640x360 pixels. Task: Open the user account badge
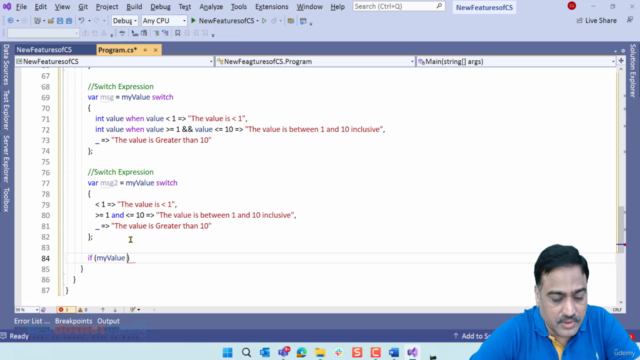pos(571,6)
